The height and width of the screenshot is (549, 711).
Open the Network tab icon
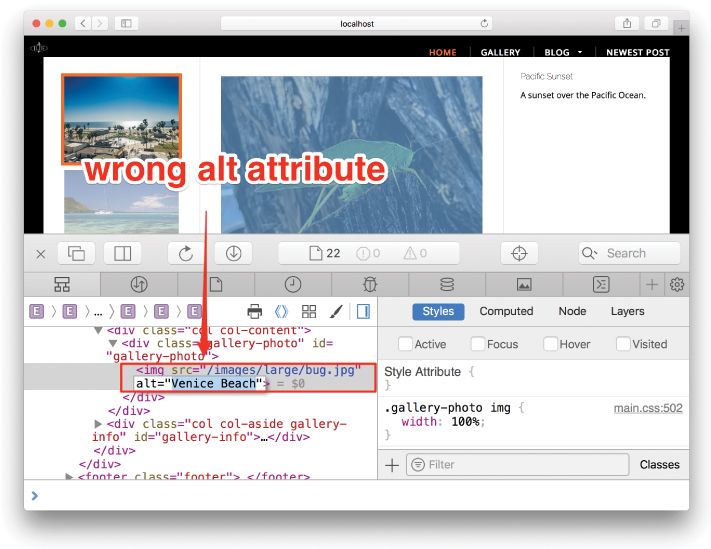click(139, 285)
